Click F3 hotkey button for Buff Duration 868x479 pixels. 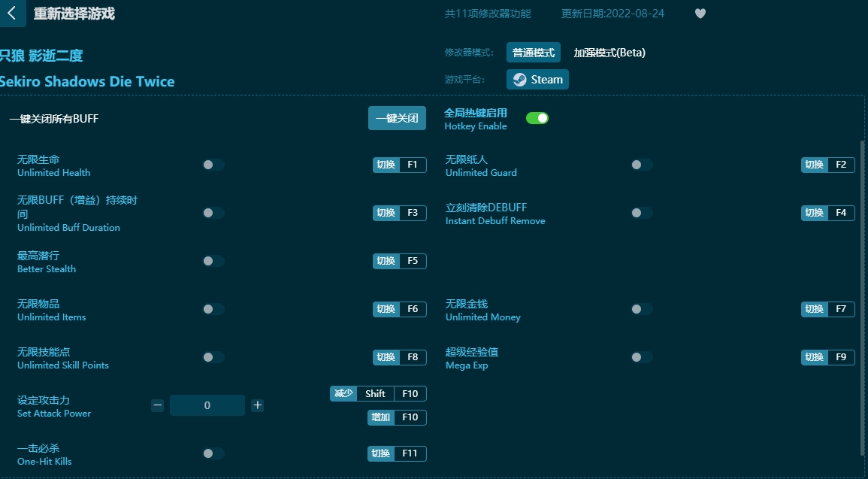pos(400,213)
